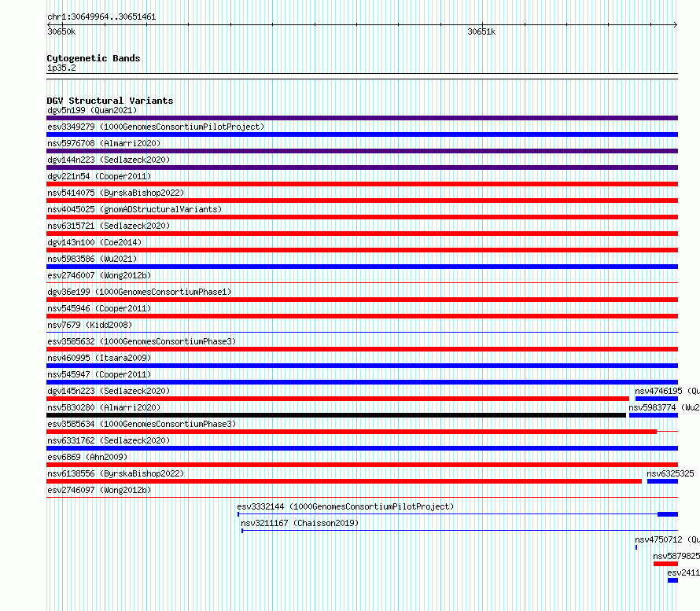Screen dimensions: 700x611
Task: Click the purple bar under dgv5n199
Action: pyautogui.click(x=362, y=118)
